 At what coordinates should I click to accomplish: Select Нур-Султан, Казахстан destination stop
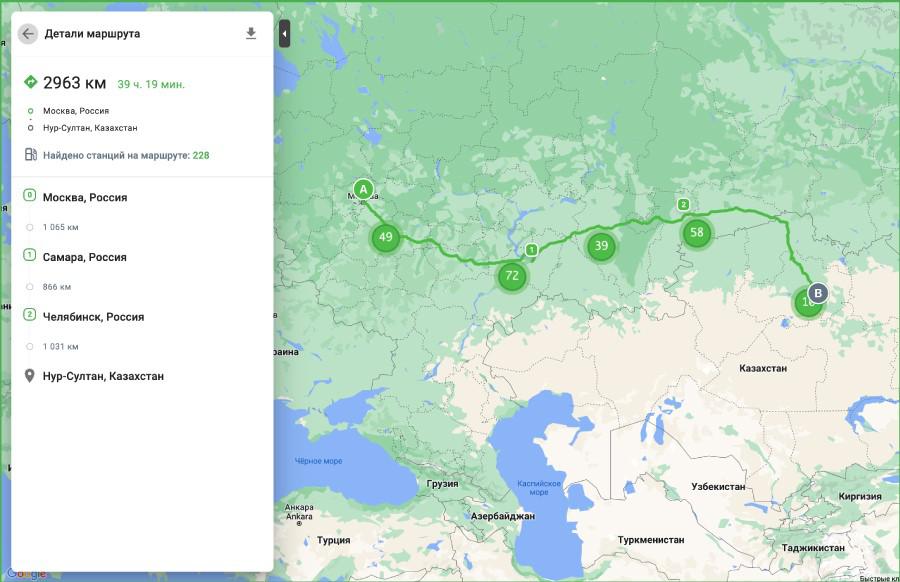pyautogui.click(x=103, y=377)
